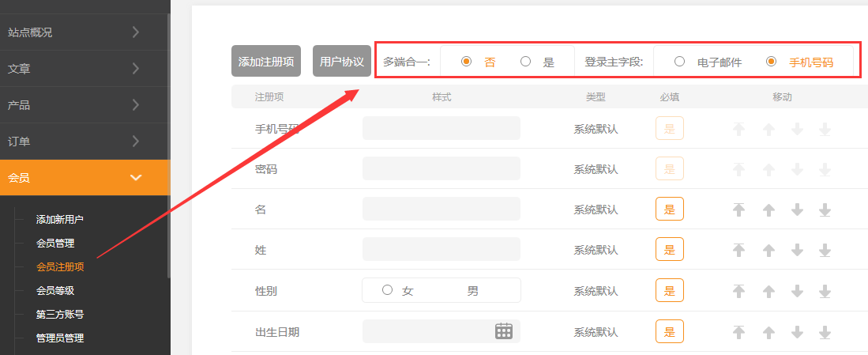Move the 名 field to the top
This screenshot has width=868, height=355.
739,210
